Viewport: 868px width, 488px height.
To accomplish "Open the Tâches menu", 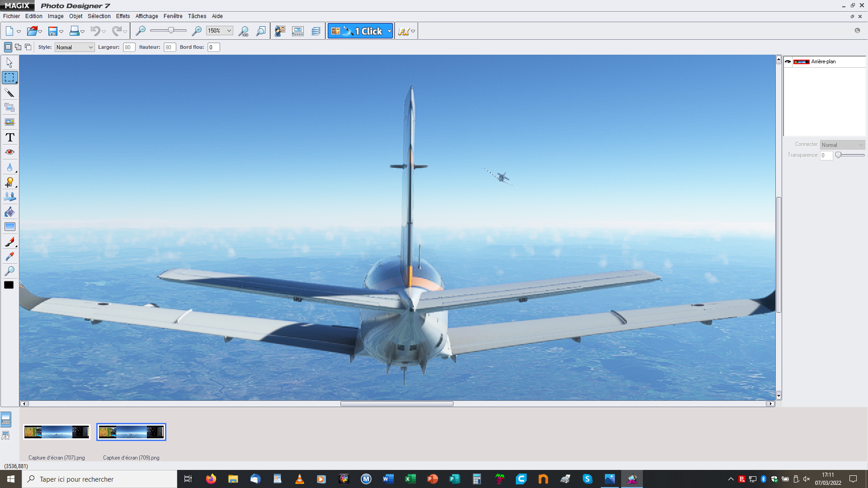I will click(197, 16).
